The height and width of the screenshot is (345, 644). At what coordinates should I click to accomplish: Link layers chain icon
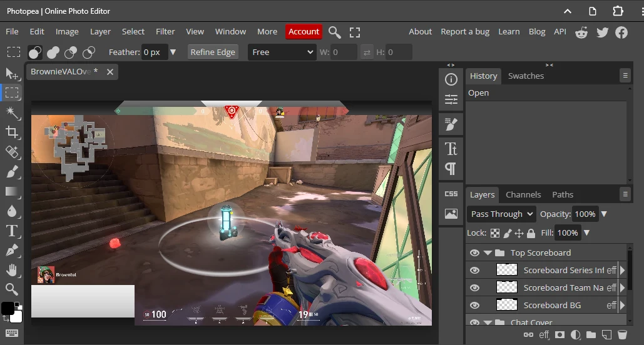point(529,335)
